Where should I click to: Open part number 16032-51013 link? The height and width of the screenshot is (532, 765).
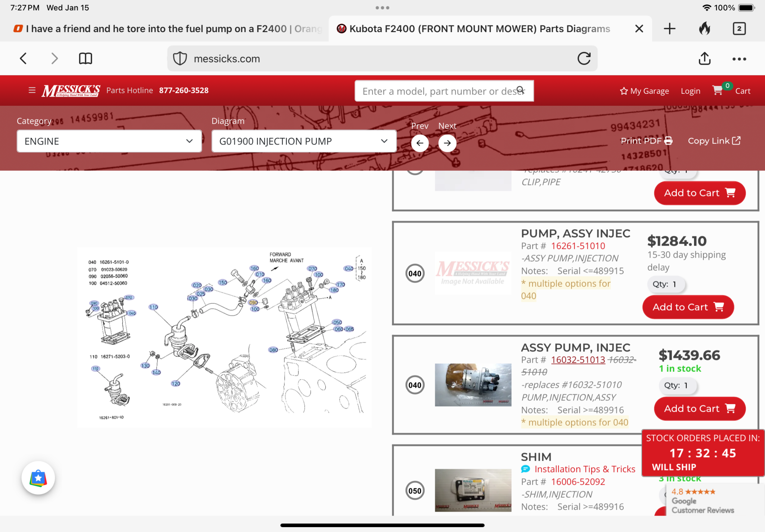click(x=578, y=360)
